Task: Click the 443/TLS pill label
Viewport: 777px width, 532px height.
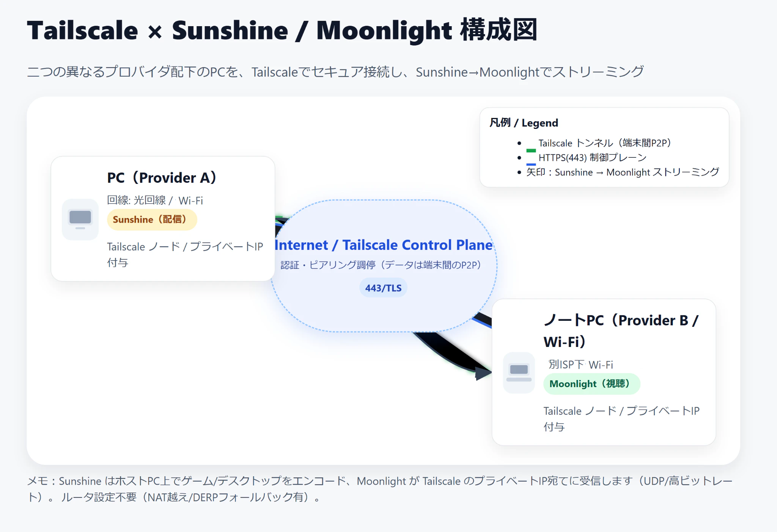Action: click(383, 288)
